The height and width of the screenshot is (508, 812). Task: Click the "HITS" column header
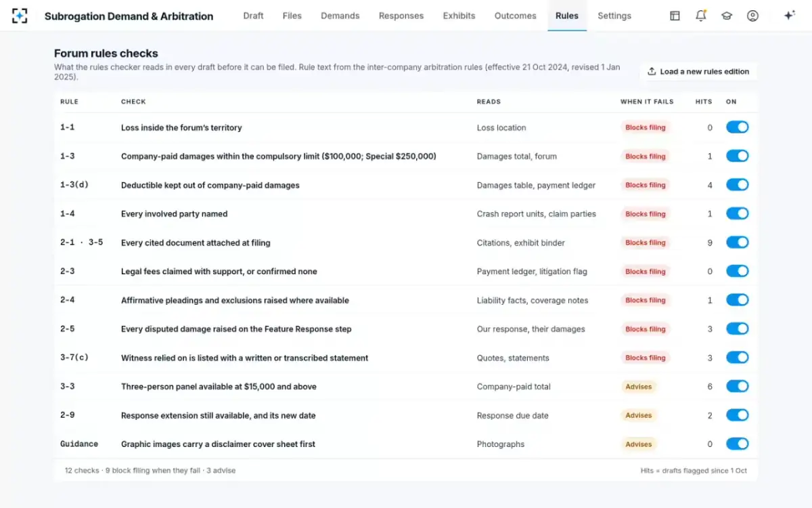tap(704, 102)
